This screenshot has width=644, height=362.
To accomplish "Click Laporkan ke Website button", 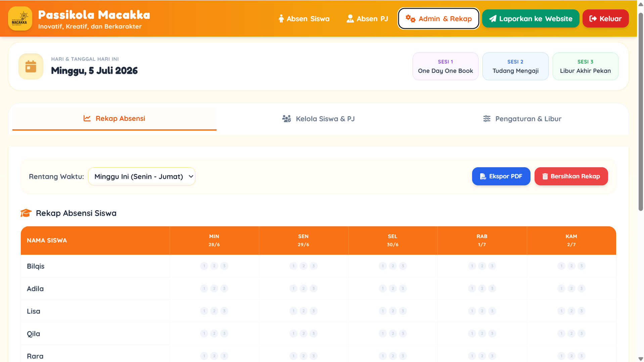I will (x=531, y=19).
